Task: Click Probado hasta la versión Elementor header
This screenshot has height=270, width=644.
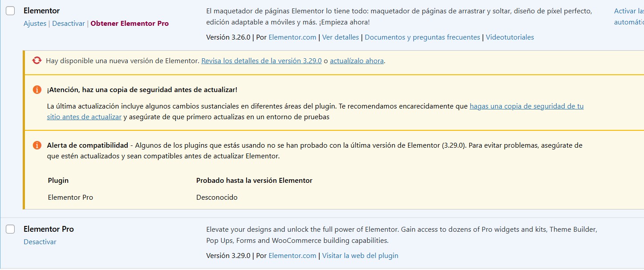Action: 254,181
